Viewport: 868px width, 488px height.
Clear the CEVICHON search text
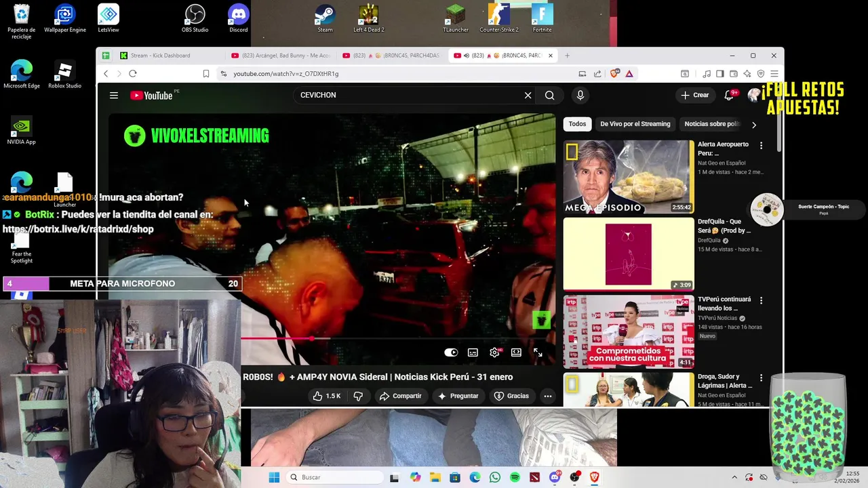tap(528, 96)
